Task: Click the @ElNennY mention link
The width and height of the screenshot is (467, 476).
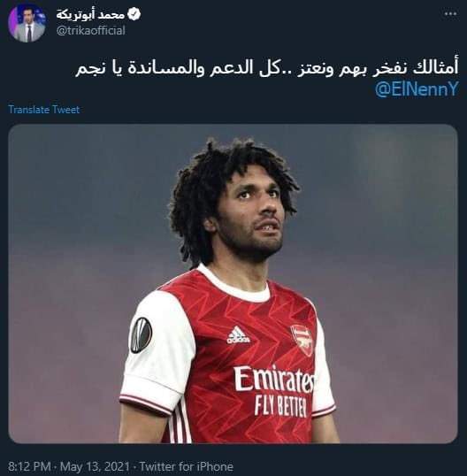Action: pos(417,89)
